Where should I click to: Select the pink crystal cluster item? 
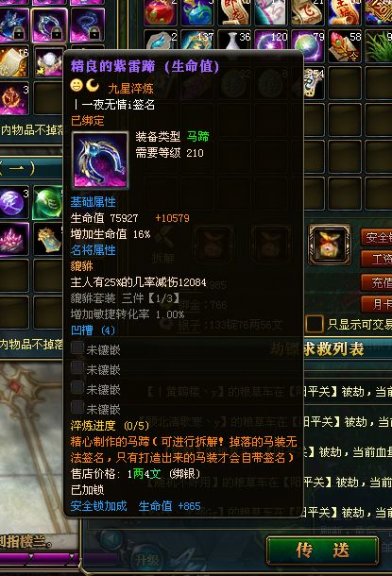[x=14, y=240]
